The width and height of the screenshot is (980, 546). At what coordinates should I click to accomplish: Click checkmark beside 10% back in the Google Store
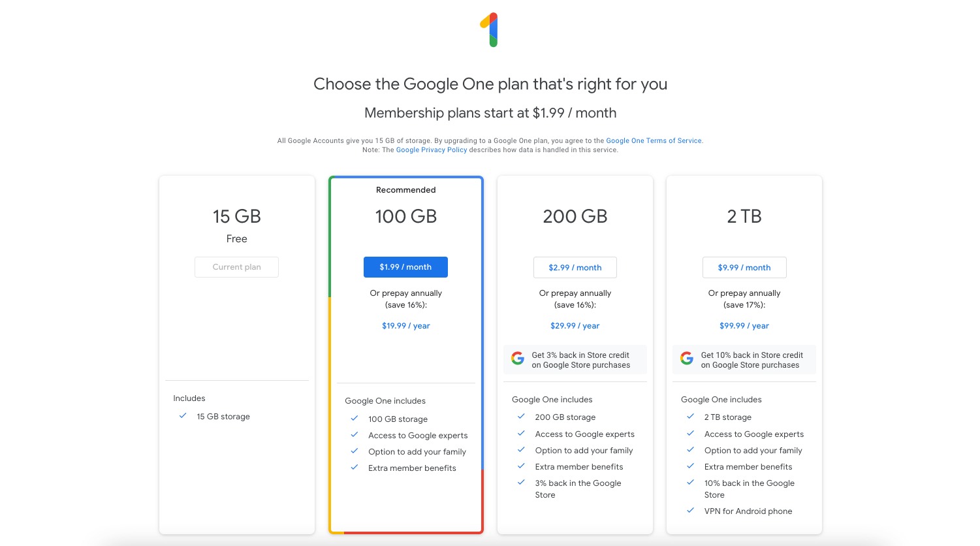point(690,482)
